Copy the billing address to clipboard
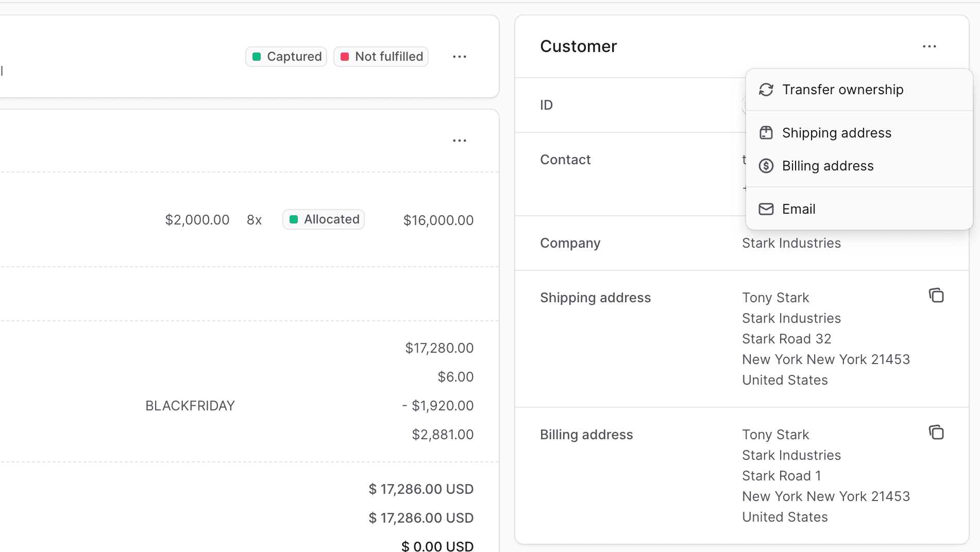Image resolution: width=980 pixels, height=552 pixels. 936,433
